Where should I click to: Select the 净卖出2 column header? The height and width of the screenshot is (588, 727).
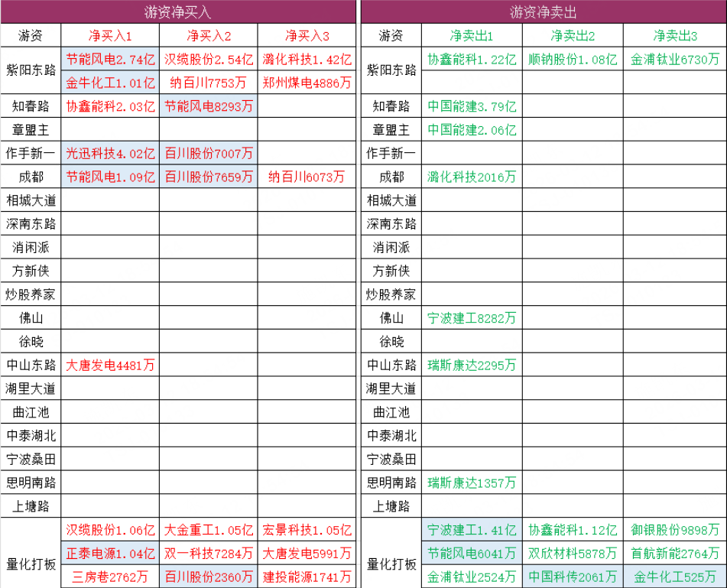point(573,36)
